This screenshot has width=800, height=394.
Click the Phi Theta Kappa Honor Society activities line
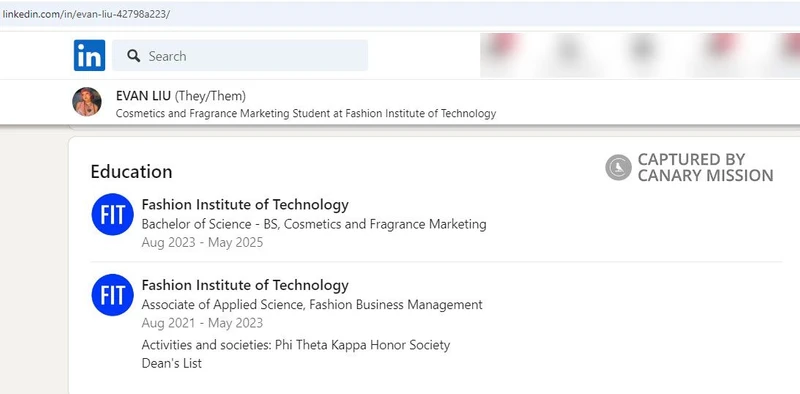[x=296, y=345]
